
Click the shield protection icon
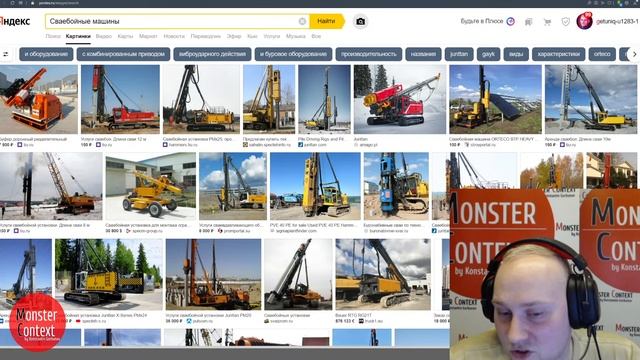pyautogui.click(x=565, y=22)
